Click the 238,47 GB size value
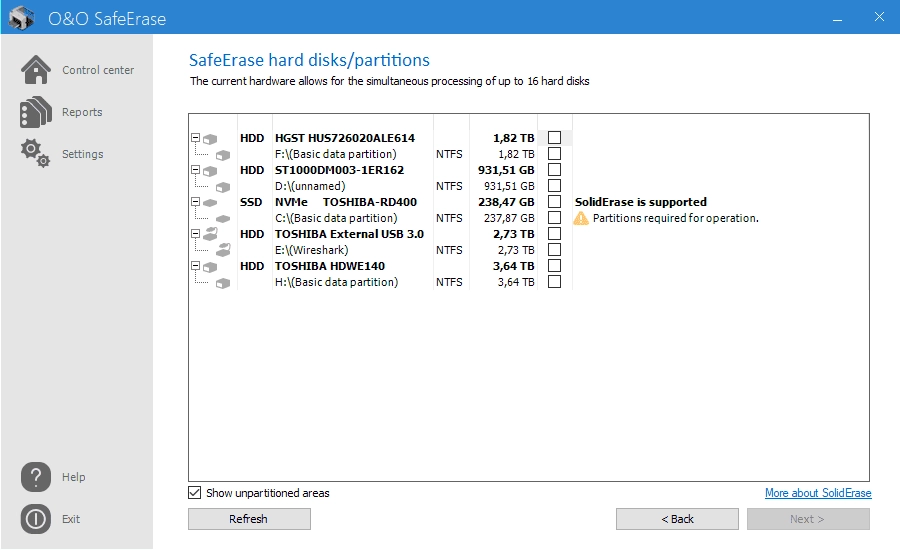 click(x=506, y=202)
